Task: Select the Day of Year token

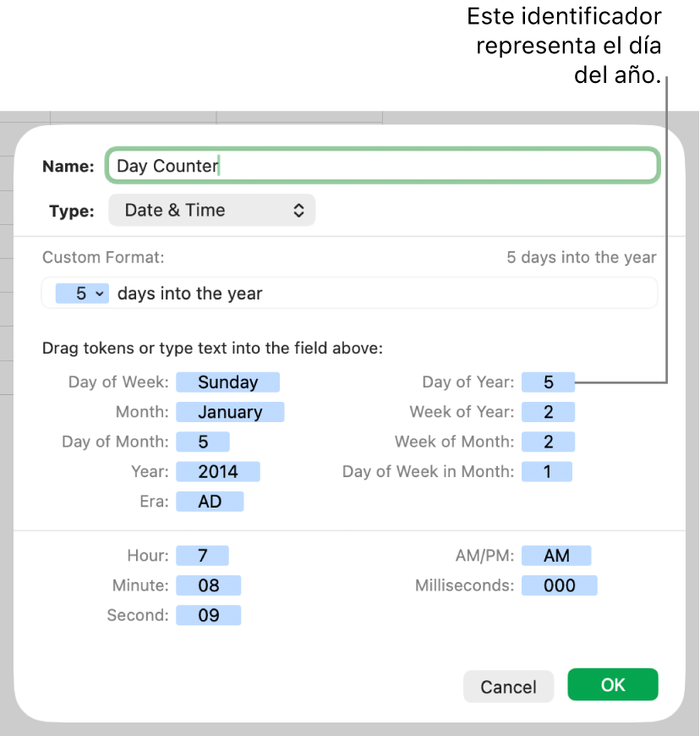Action: 548,382
